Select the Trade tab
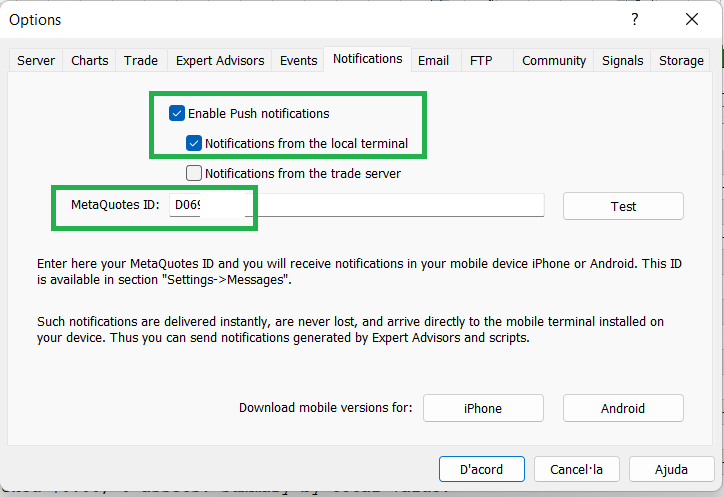724x497 pixels. pos(141,61)
